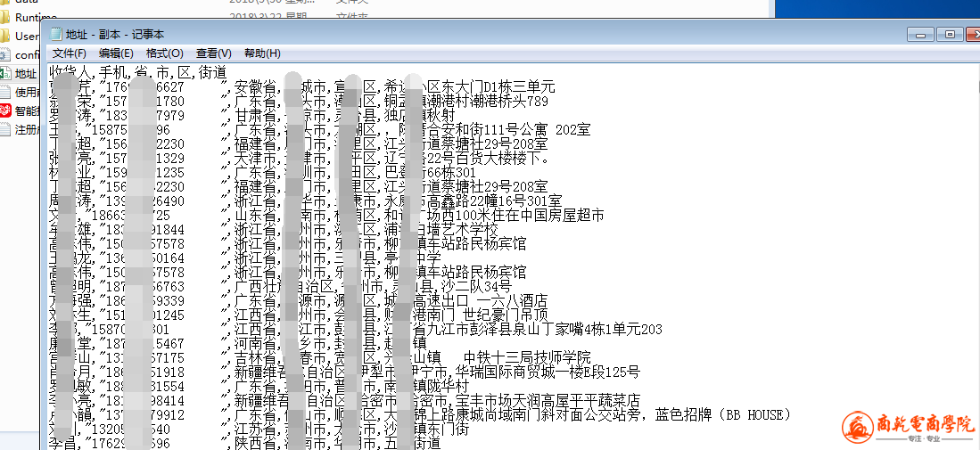Click the 吉林省 line with 中铁十三局技师学院
980x450 pixels.
(320, 357)
